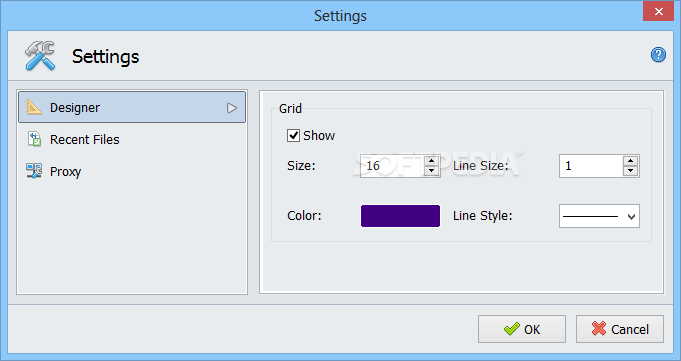This screenshot has height=361, width=681.
Task: Click the Recent Files document icon
Action: pos(34,139)
